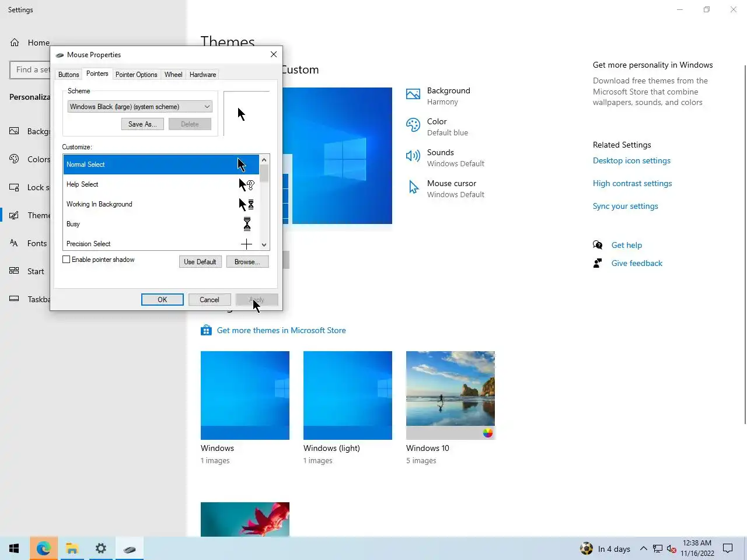Click OK in Mouse Properties
This screenshot has width=747, height=560.
point(162,300)
